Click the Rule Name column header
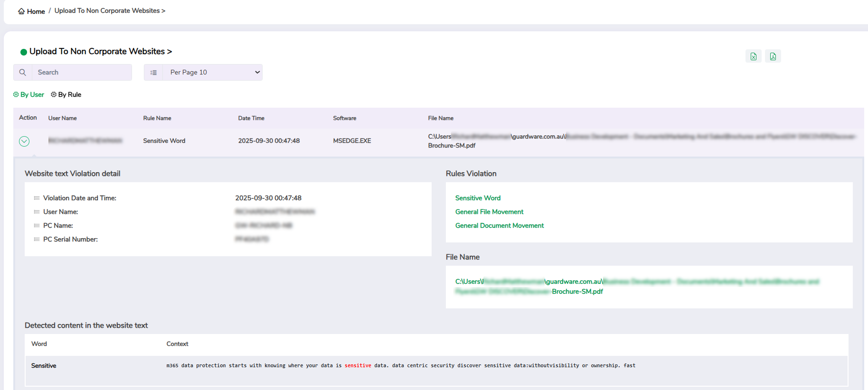 coord(157,118)
